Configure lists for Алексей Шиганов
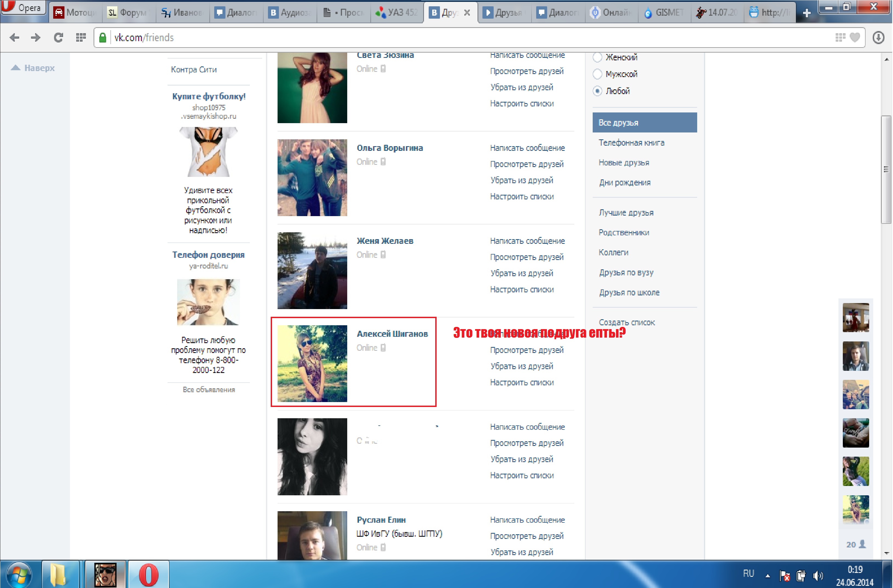The image size is (893, 588). click(x=522, y=382)
